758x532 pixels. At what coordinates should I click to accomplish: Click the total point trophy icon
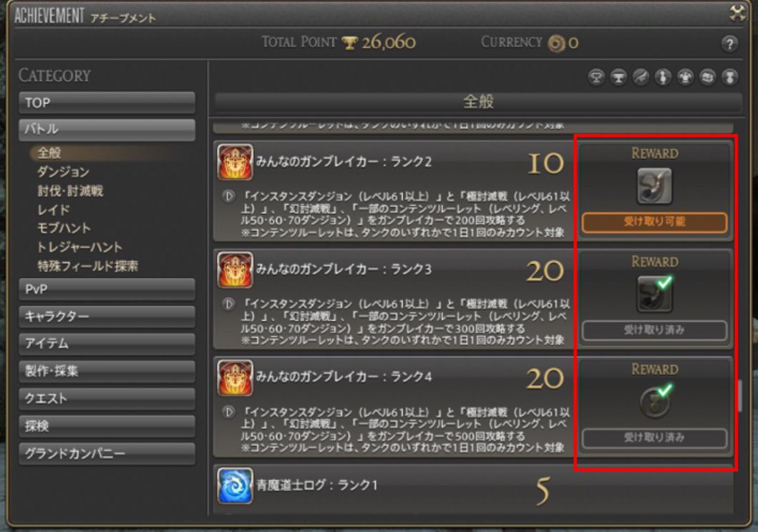(x=349, y=42)
